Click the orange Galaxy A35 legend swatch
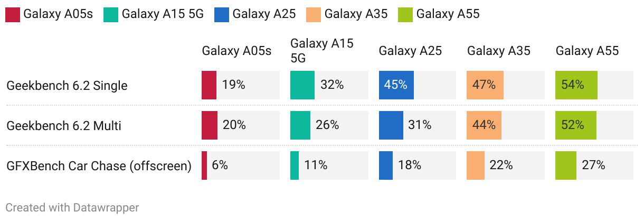This screenshot has height=221, width=644. pos(314,14)
